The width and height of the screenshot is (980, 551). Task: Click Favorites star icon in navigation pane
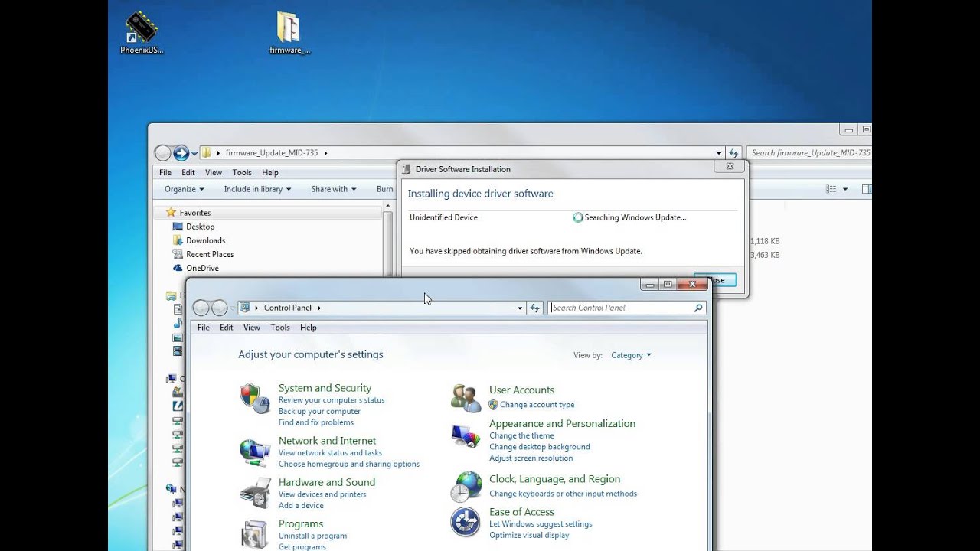[171, 213]
